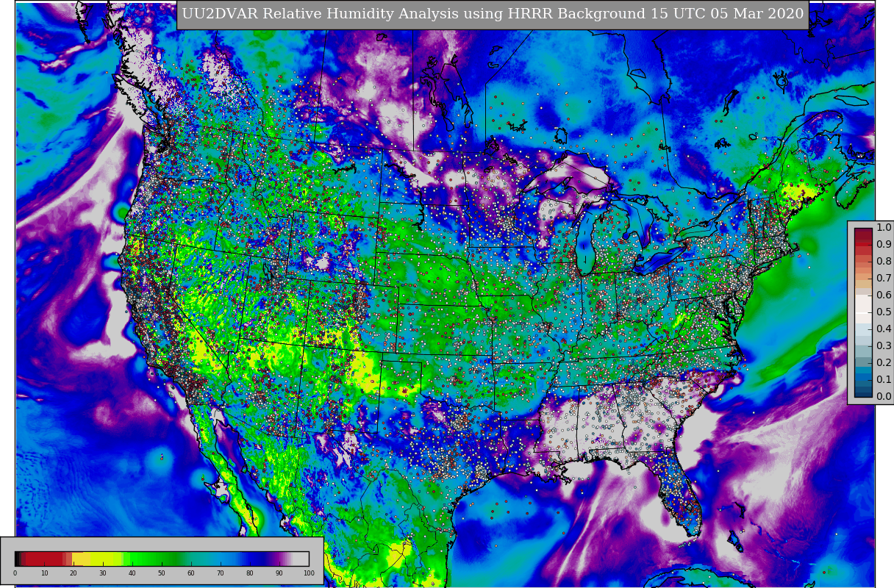Pick the tan band of right colorbar
Screen dimensions: 894x588
pyautogui.click(x=863, y=282)
